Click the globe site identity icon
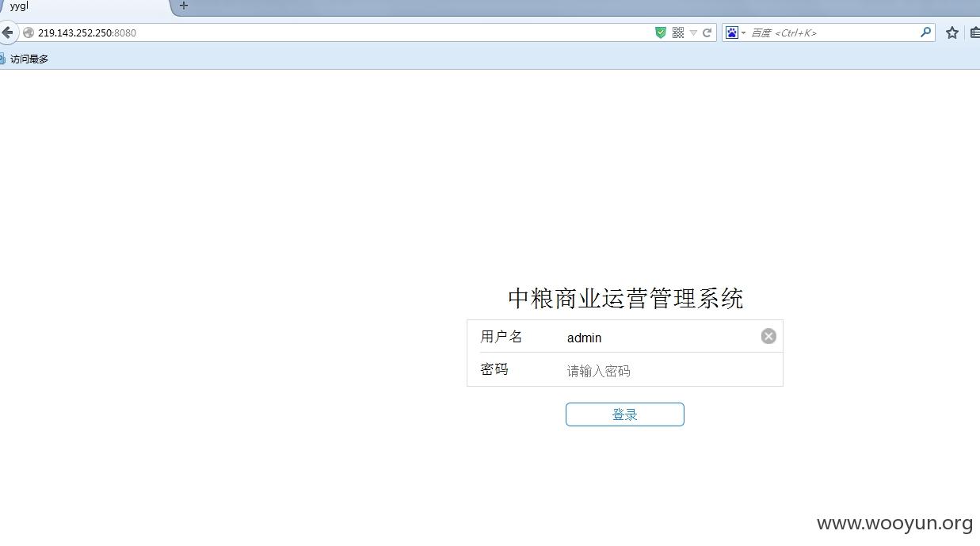980x546 pixels. (29, 32)
